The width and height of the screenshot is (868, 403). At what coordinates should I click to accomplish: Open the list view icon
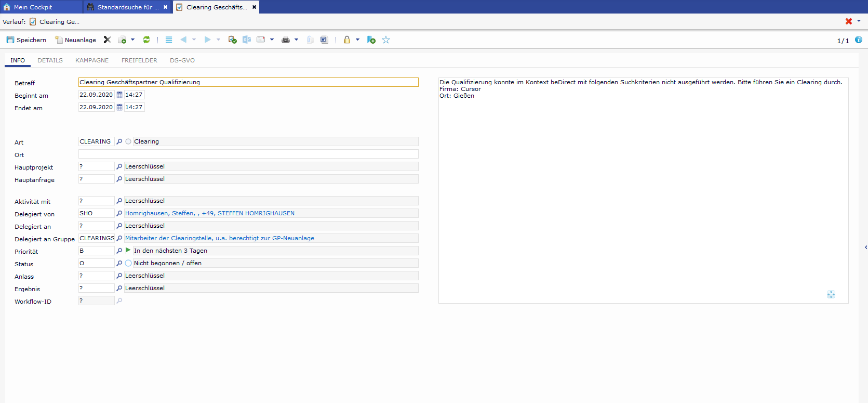pos(169,40)
